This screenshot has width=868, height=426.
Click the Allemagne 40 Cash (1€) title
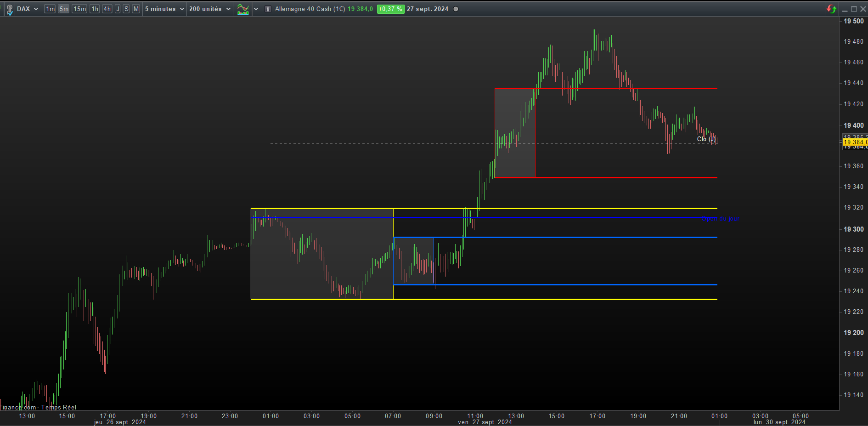(x=310, y=9)
